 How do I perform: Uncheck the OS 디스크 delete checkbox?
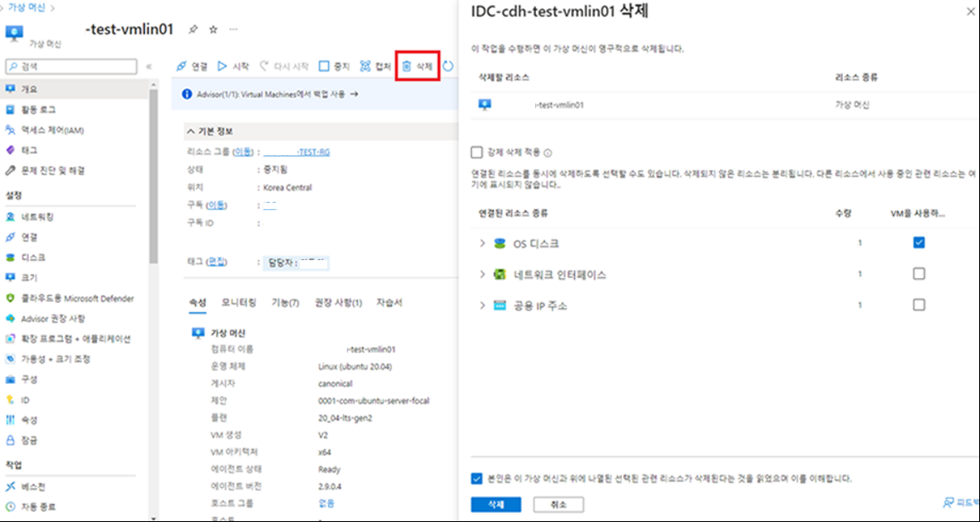[919, 242]
